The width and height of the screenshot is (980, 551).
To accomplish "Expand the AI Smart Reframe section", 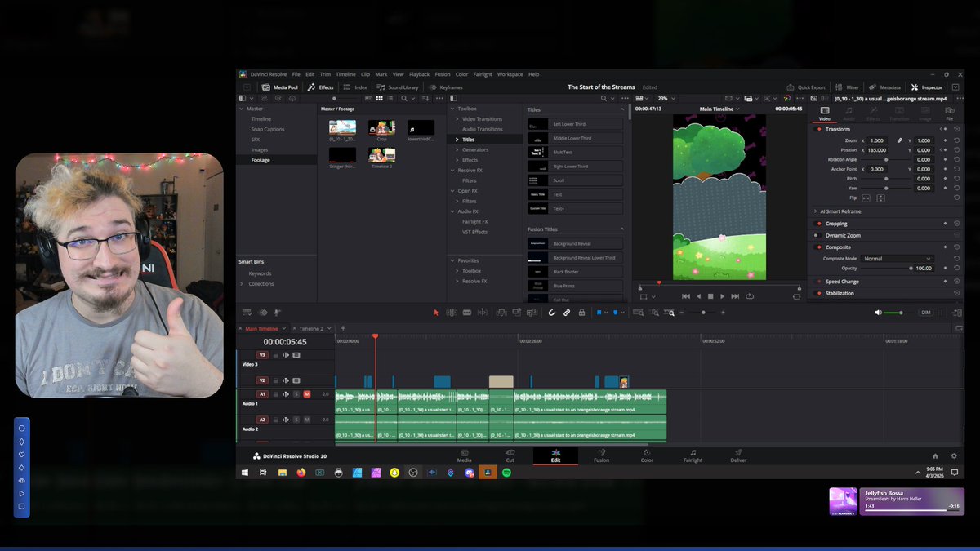I will pos(815,211).
